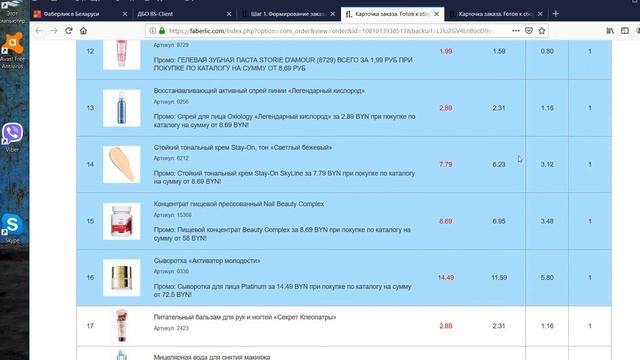Go back with the browser back arrow
Screen dimensions: 640x360
39,31
